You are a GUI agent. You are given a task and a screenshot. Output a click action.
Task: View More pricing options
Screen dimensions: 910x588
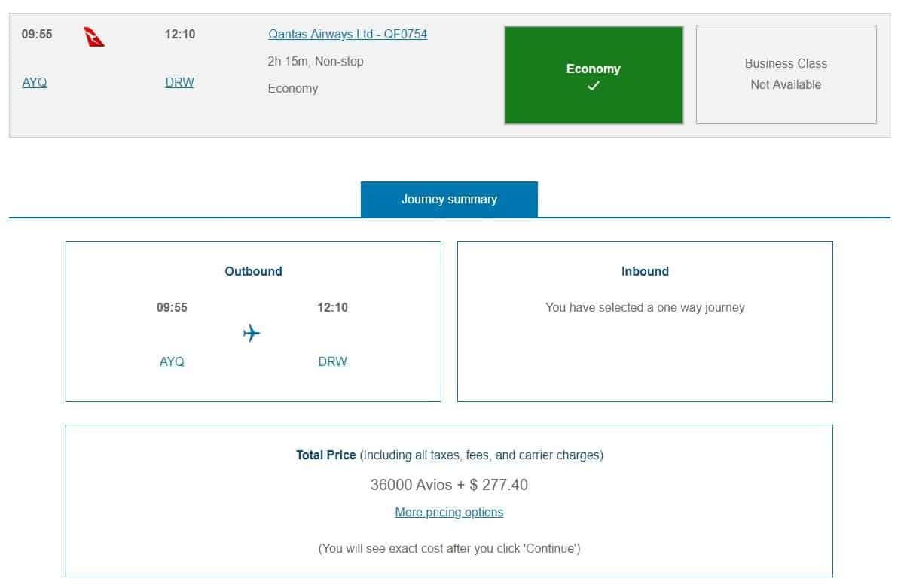pyautogui.click(x=449, y=512)
